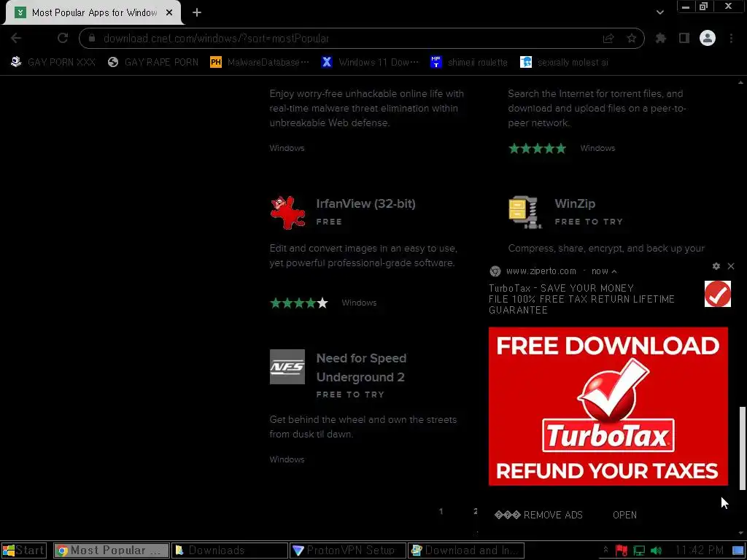This screenshot has height=560, width=747.
Task: Click the five-star rating above WinZip
Action: 538,148
